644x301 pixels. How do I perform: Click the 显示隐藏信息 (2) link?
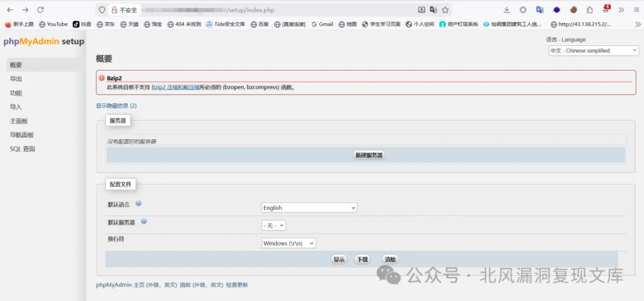click(116, 106)
